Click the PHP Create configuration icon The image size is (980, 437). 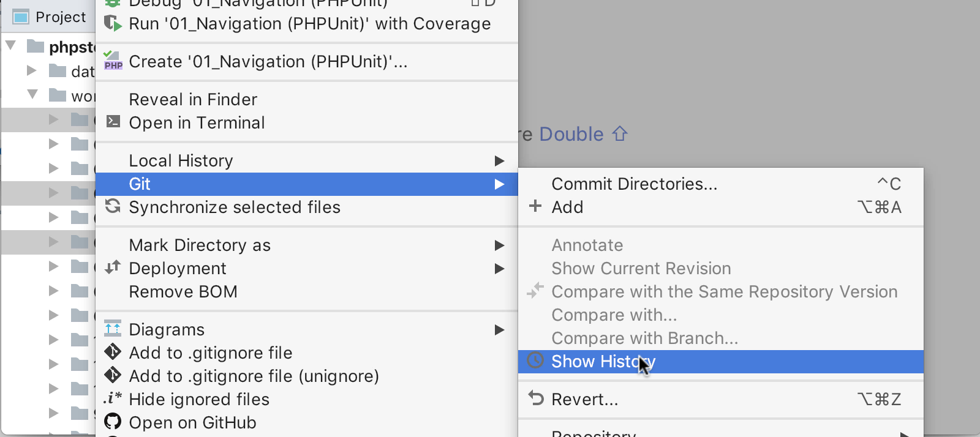point(113,61)
